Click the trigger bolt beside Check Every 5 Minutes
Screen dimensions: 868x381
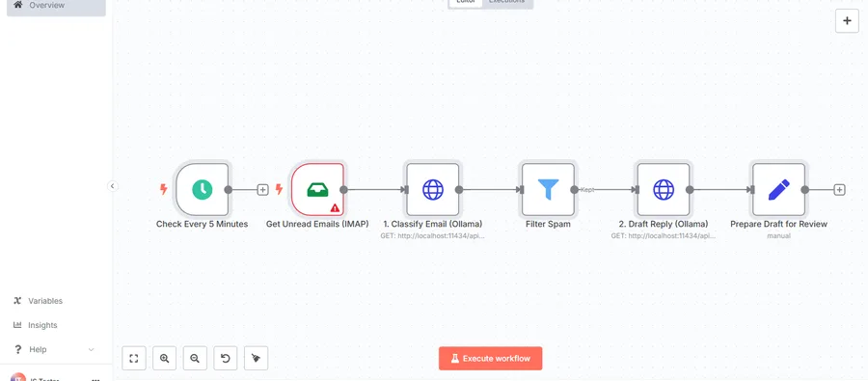[x=163, y=189]
